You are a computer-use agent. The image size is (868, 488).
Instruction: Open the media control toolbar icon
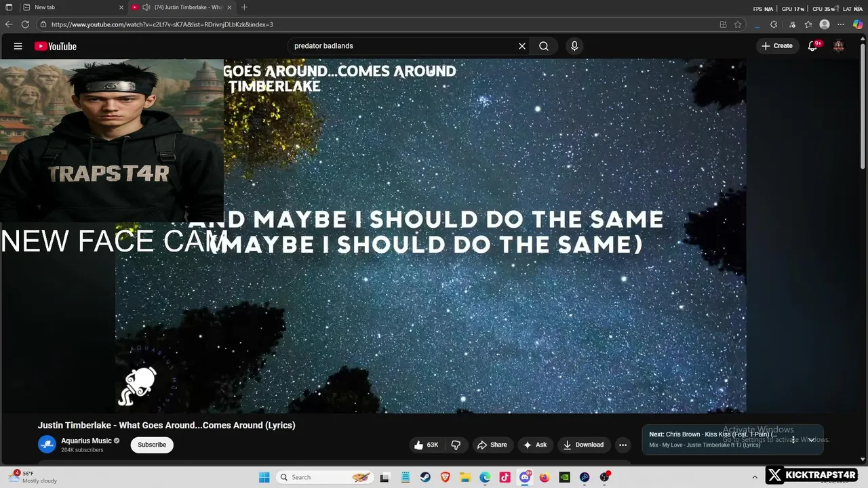792,24
